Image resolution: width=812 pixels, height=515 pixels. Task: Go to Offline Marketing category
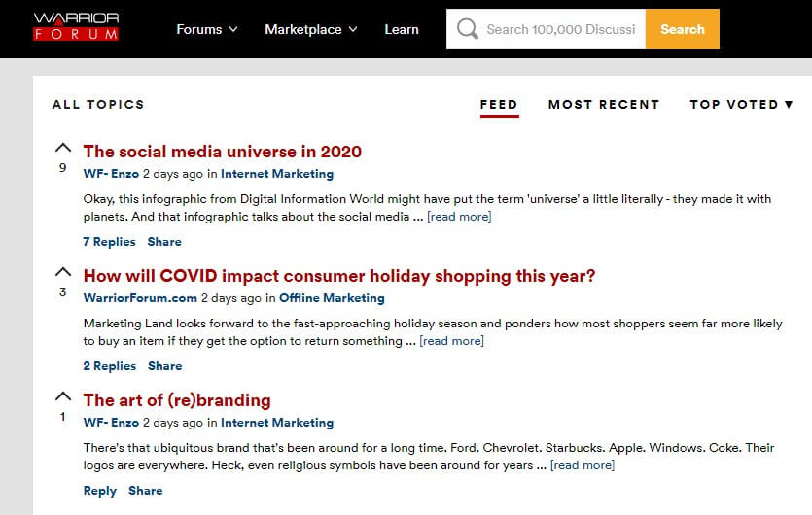pyautogui.click(x=332, y=298)
